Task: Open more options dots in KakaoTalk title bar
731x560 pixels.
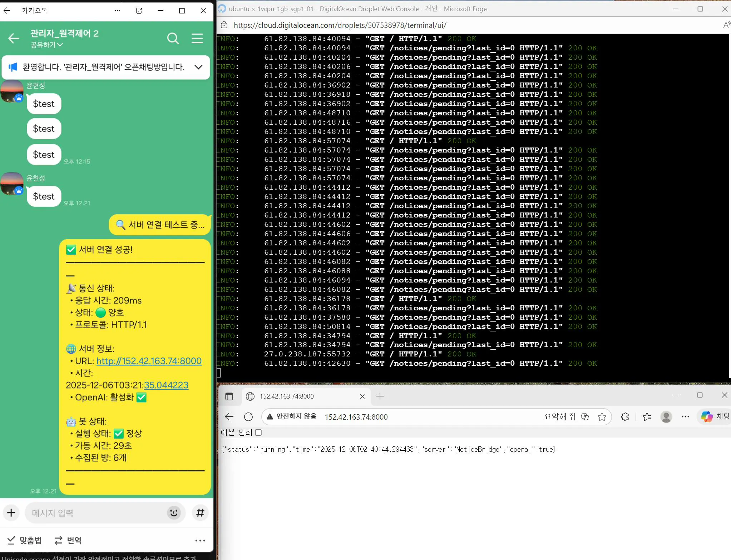Action: coord(118,11)
